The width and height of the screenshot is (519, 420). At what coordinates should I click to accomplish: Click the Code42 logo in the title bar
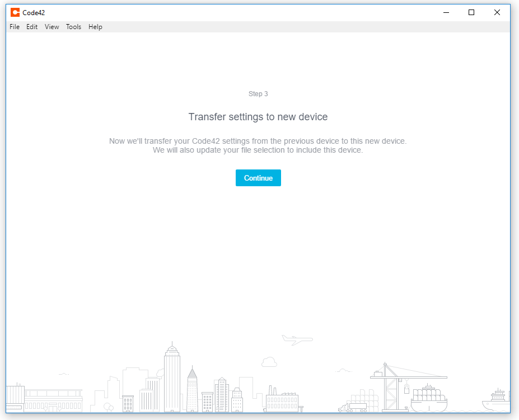[x=16, y=12]
